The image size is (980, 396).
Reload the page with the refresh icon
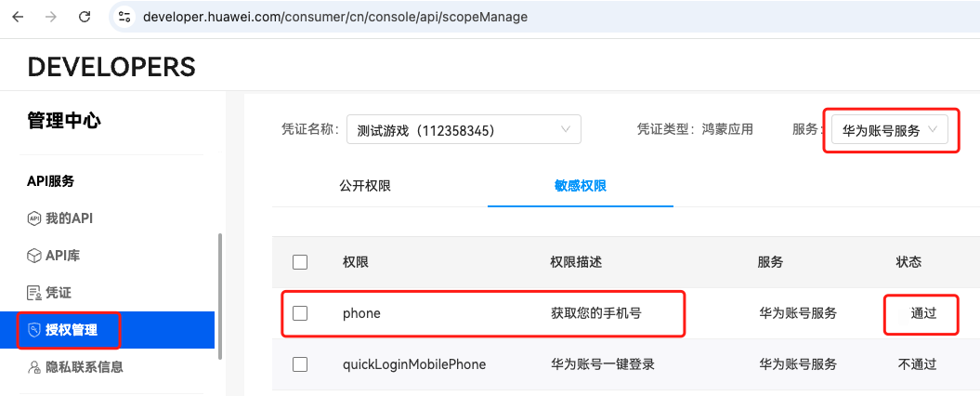tap(85, 17)
